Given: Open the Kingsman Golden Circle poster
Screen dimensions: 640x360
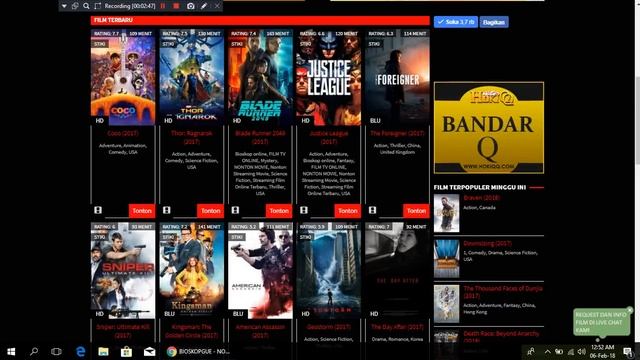Looking at the screenshot, I should (x=191, y=271).
